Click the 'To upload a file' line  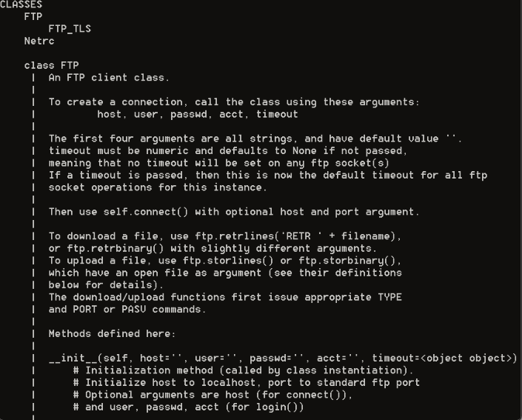[224, 261]
